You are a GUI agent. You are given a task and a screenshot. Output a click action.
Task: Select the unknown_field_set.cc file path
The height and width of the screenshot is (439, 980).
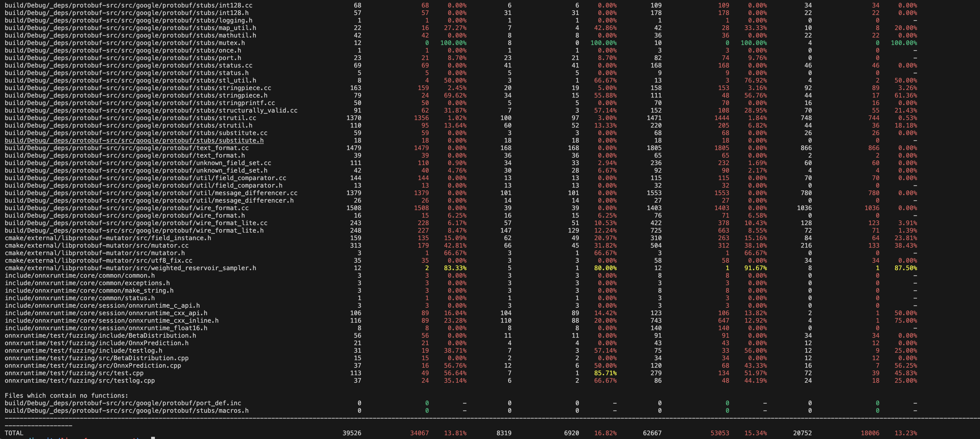[138, 163]
